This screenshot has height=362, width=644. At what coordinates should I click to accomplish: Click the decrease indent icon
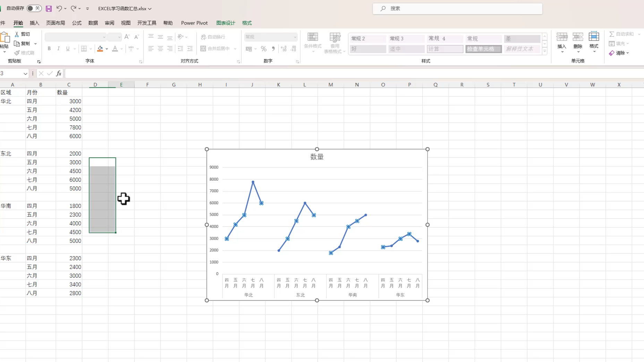click(x=180, y=49)
